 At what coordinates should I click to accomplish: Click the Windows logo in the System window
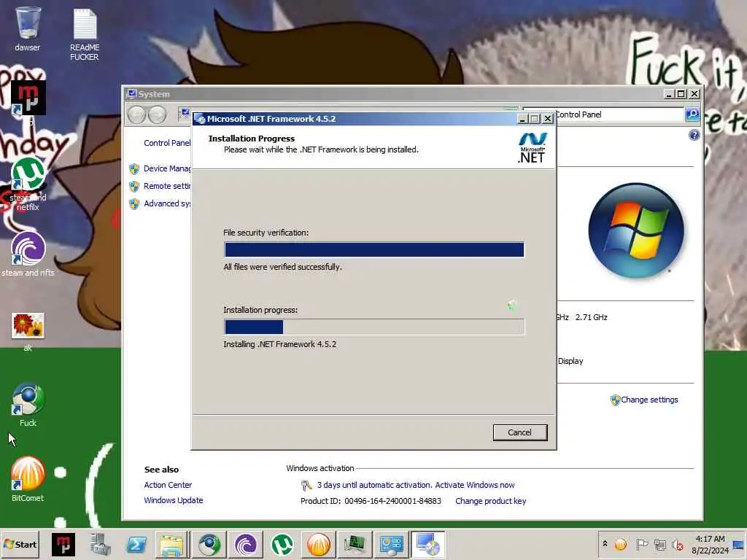636,230
